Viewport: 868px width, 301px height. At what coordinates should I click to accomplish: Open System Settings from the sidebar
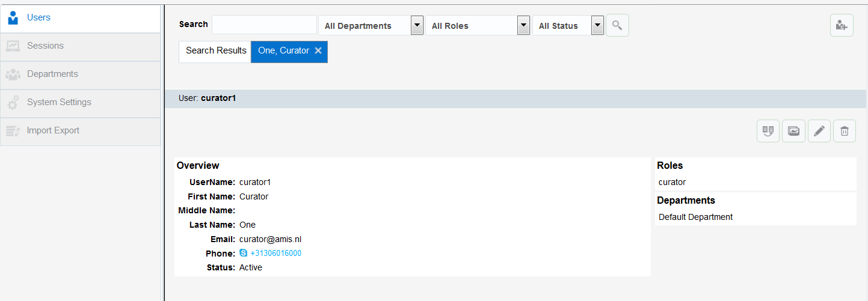[x=59, y=102]
